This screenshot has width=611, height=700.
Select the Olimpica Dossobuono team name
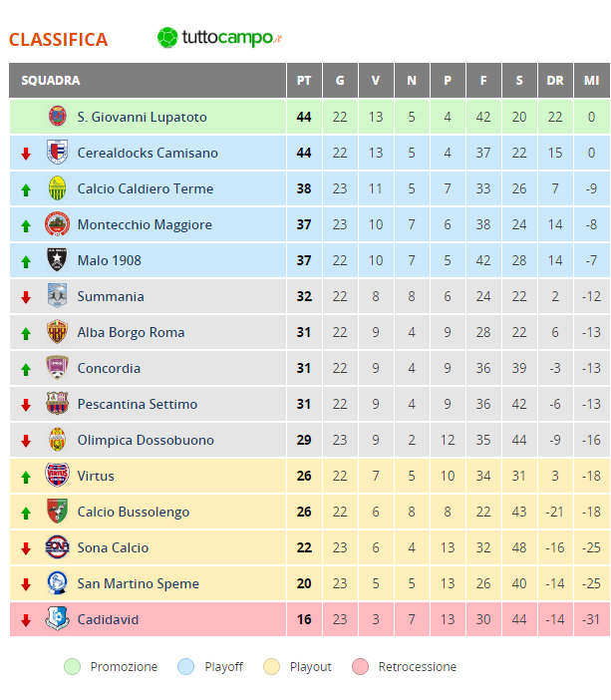(146, 440)
